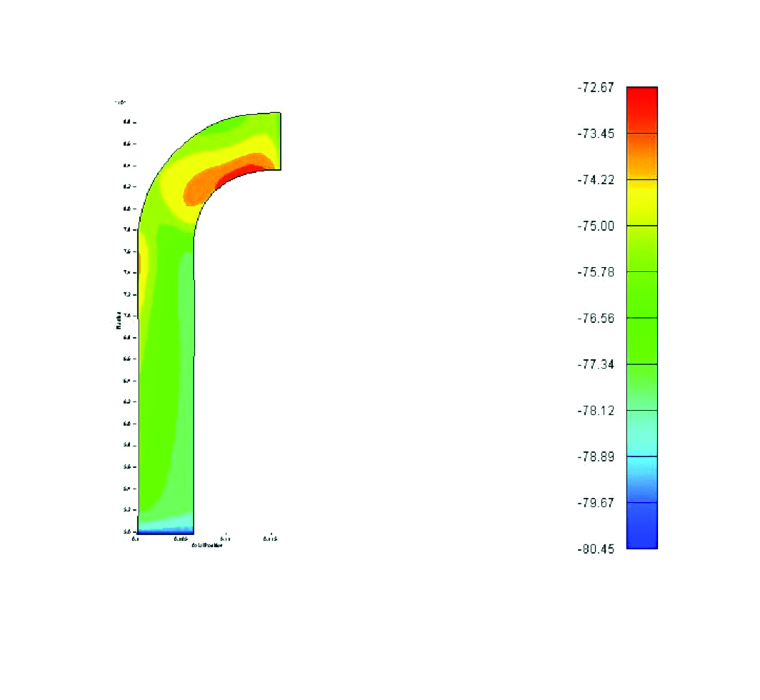Pick the yellow -75.00 band in the legend
The width and height of the screenshot is (760, 700).
(641, 202)
